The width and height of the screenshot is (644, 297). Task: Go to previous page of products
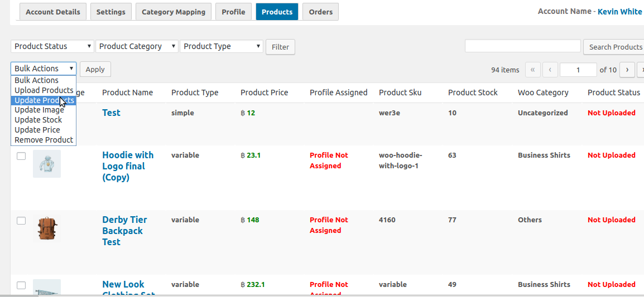pos(550,70)
